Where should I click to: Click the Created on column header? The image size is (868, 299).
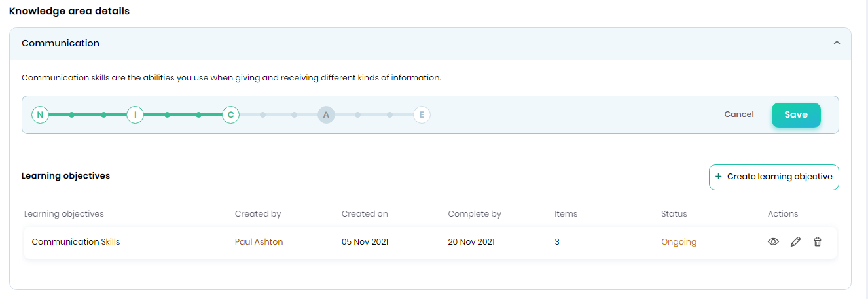pyautogui.click(x=365, y=214)
